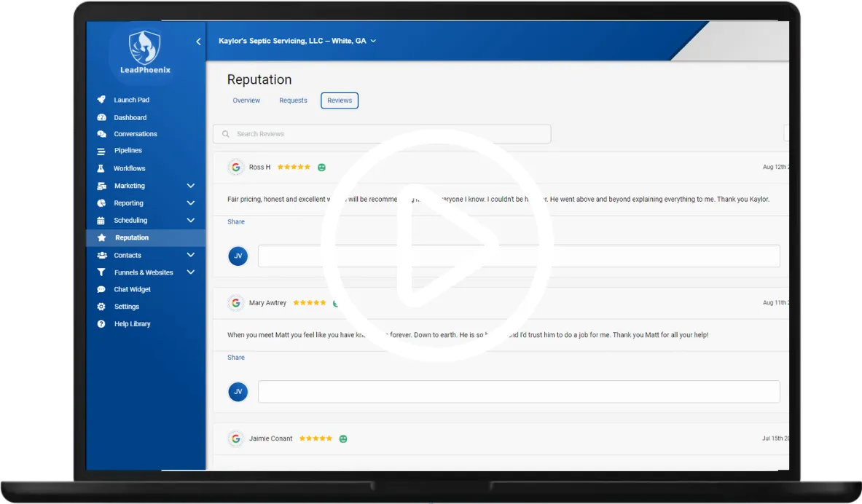Click the Scheduling calendar icon
Viewport: 862px width, 504px height.
pyautogui.click(x=101, y=221)
